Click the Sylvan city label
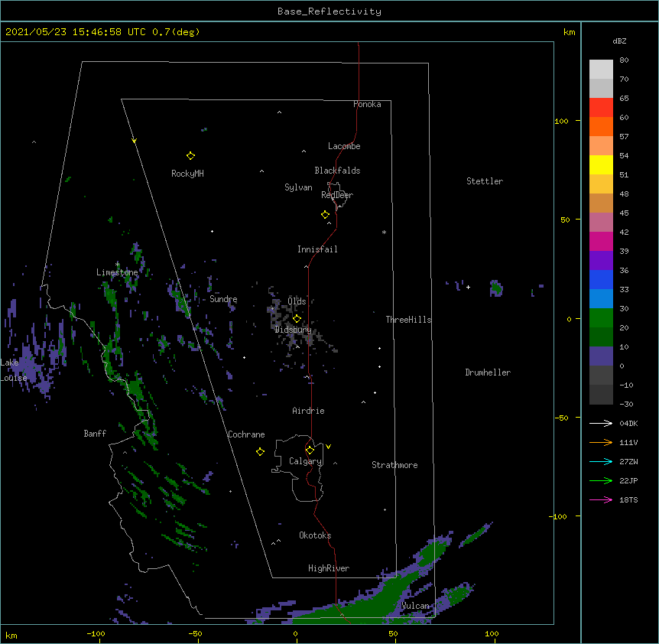This screenshot has width=659, height=644. click(x=298, y=187)
